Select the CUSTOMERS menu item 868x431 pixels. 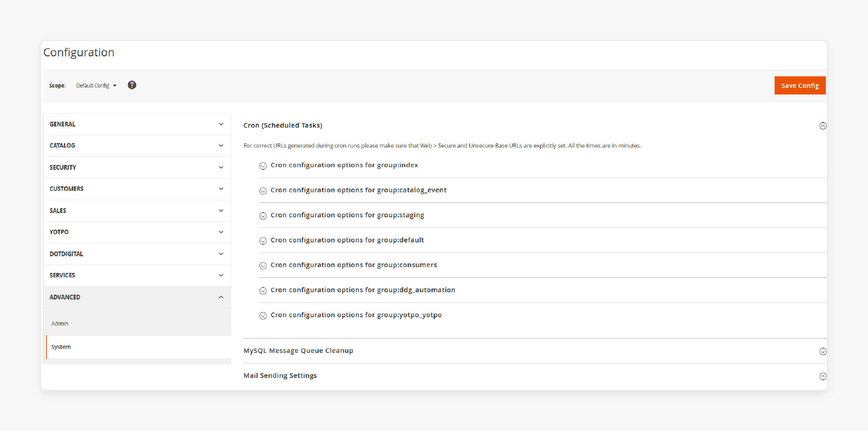136,188
